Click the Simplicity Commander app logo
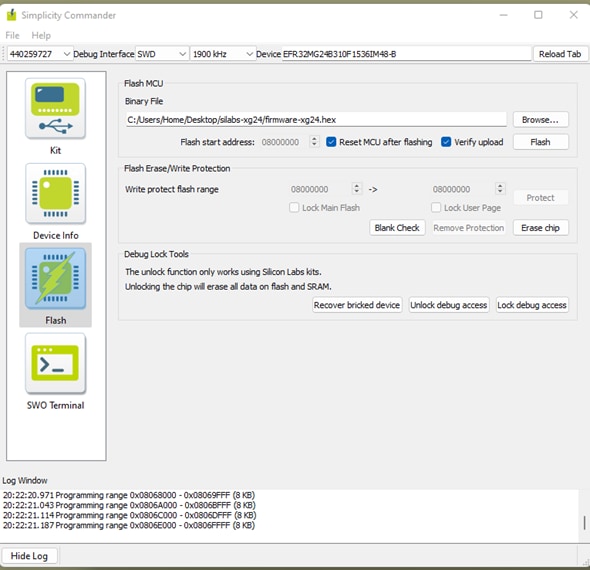The image size is (590, 570). (12, 15)
